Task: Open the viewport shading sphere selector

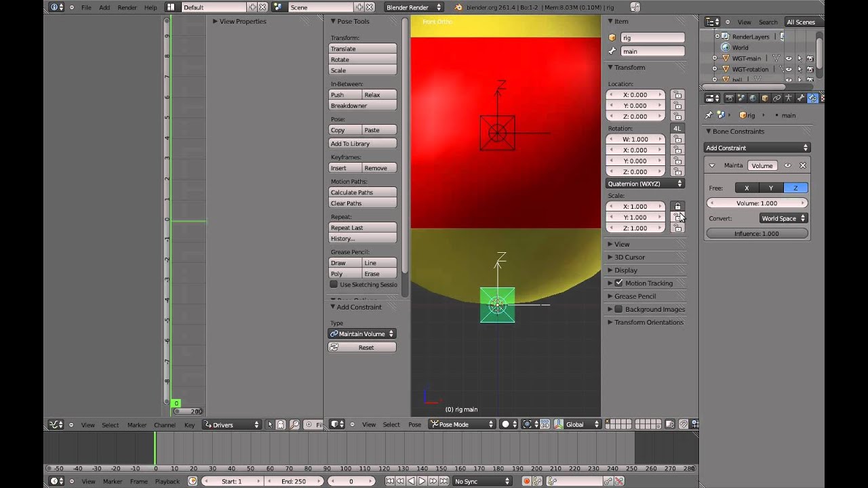Action: (509, 424)
